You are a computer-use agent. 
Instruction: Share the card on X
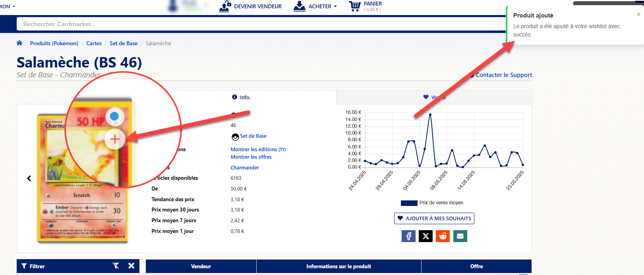425,236
